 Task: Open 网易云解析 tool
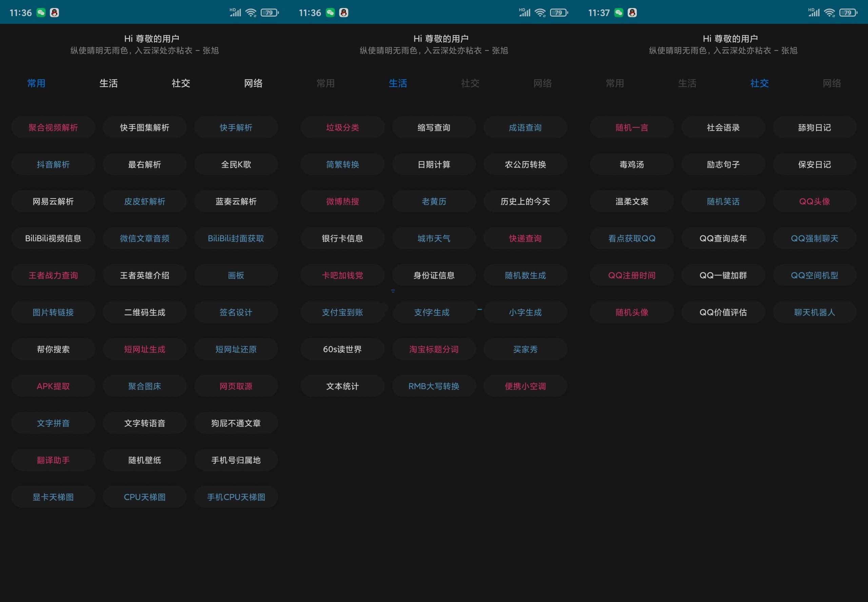pyautogui.click(x=53, y=201)
